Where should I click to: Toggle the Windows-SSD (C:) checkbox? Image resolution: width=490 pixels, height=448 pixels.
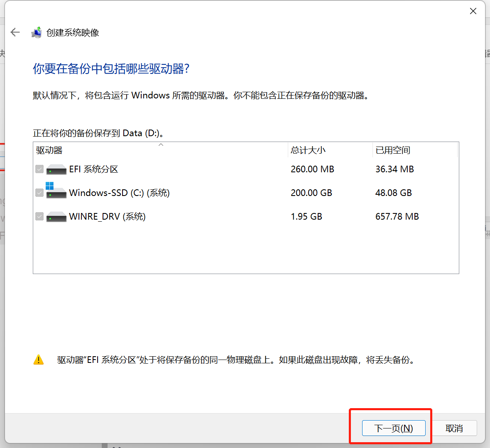(x=39, y=193)
